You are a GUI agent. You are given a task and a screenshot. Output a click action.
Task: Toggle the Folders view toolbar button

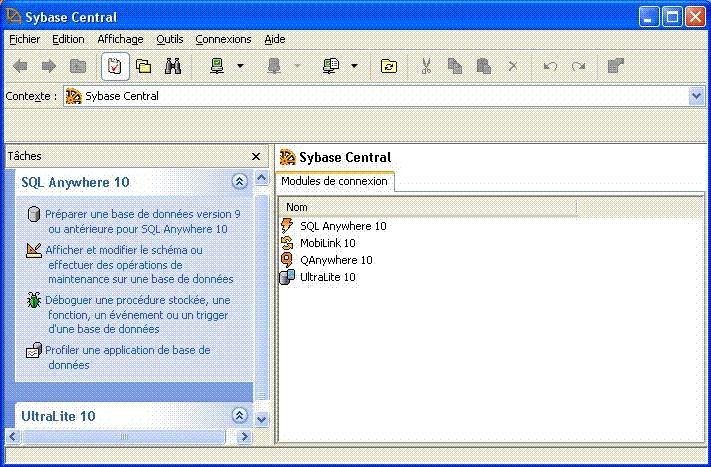[x=144, y=66]
